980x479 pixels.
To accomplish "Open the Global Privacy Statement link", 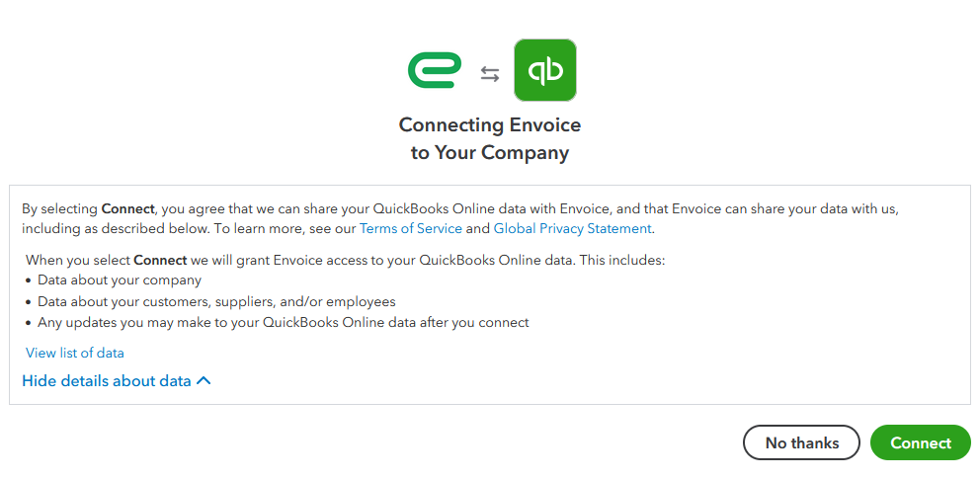I will tap(573, 228).
